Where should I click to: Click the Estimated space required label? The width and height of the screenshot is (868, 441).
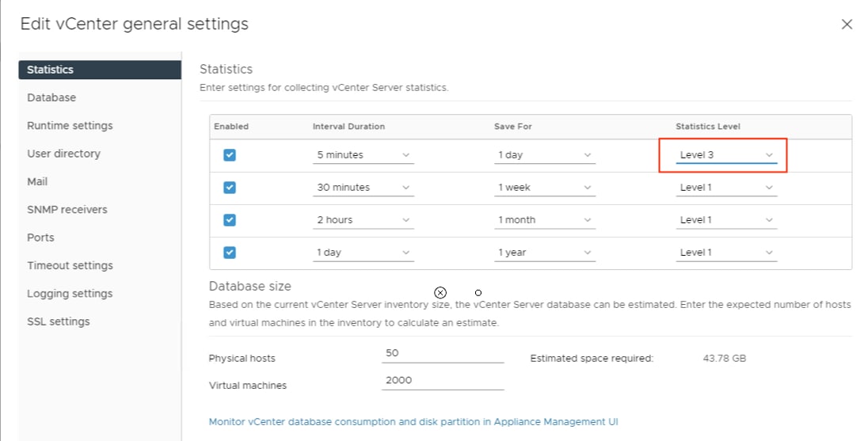[592, 358]
